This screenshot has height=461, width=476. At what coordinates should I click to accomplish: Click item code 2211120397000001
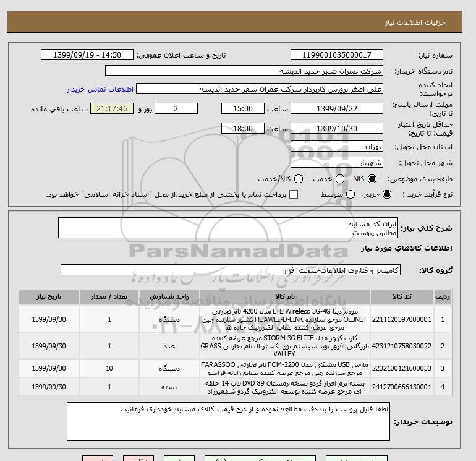[402, 319]
